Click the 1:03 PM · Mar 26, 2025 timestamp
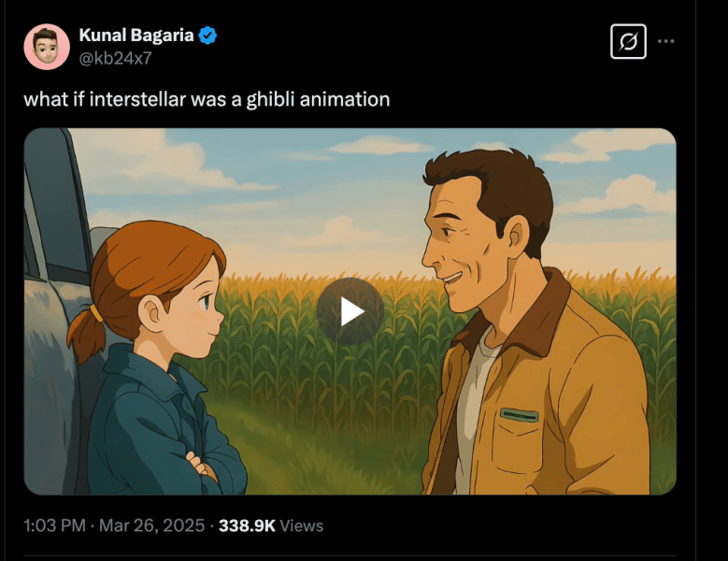This screenshot has height=561, width=728. click(114, 525)
